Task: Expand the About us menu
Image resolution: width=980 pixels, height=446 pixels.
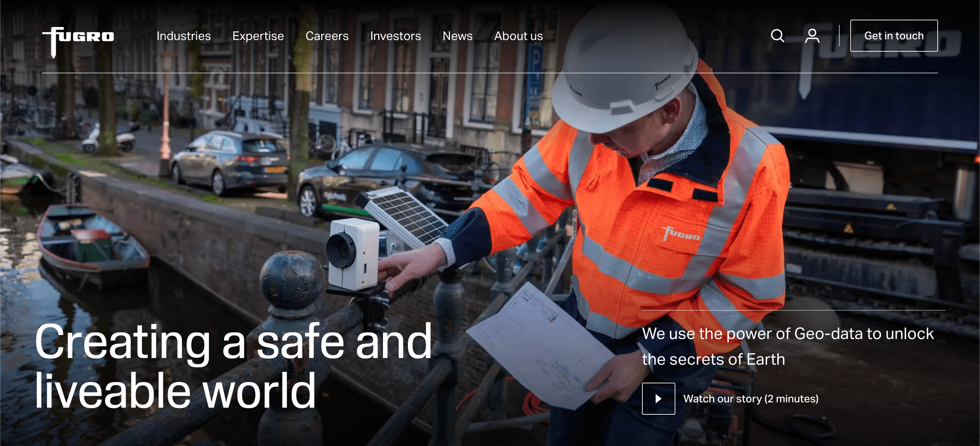Action: (518, 36)
